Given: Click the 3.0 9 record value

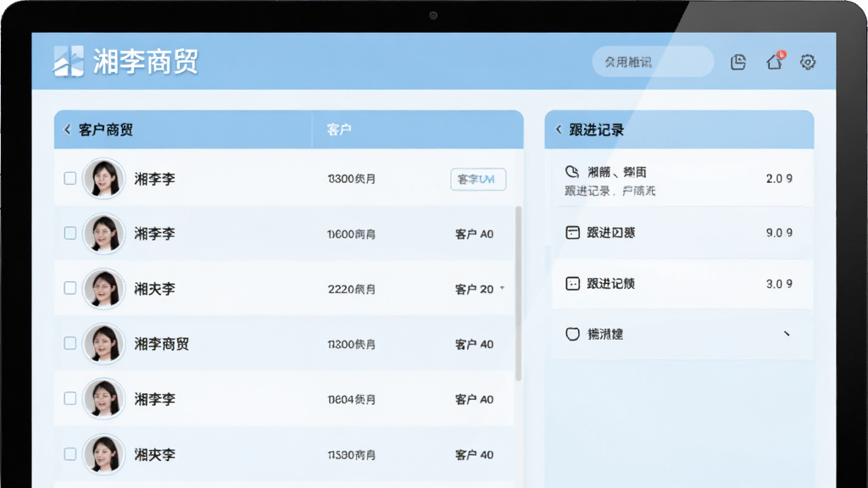Looking at the screenshot, I should pyautogui.click(x=780, y=284).
